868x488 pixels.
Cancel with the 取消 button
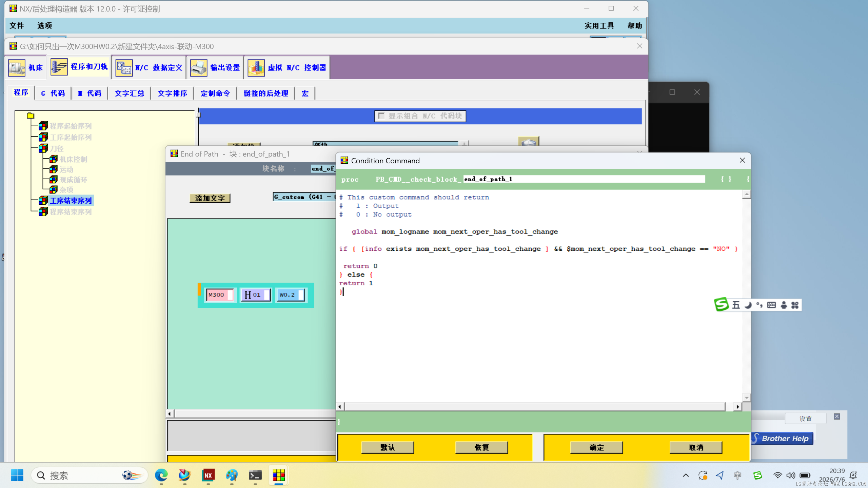pos(696,447)
